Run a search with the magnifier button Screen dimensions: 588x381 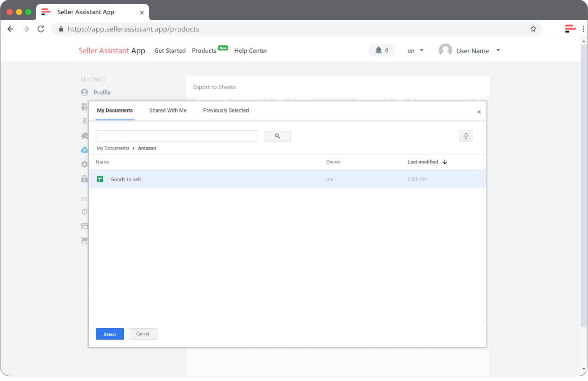click(x=277, y=136)
